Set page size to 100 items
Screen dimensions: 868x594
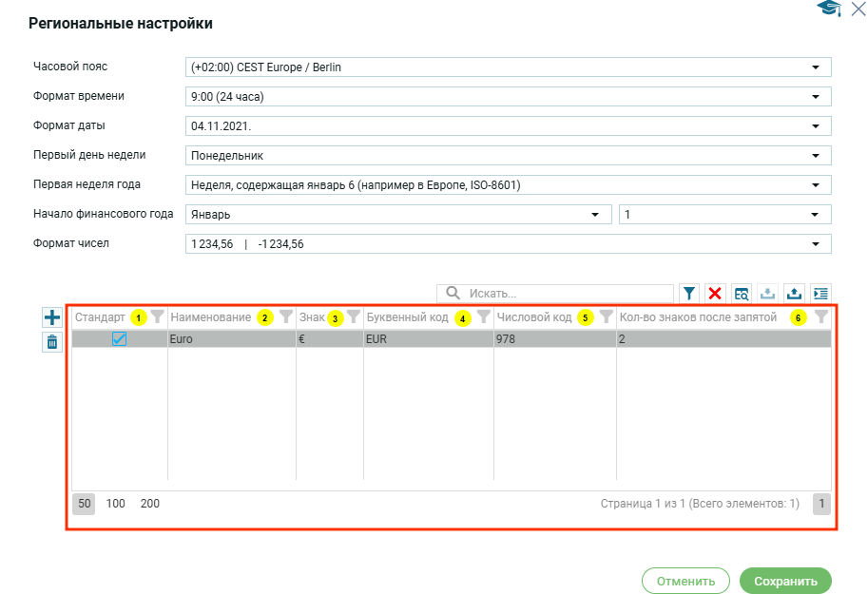tap(116, 504)
